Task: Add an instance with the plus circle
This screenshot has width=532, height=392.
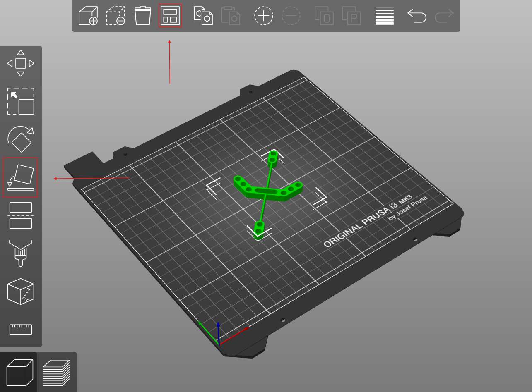Action: 264,16
